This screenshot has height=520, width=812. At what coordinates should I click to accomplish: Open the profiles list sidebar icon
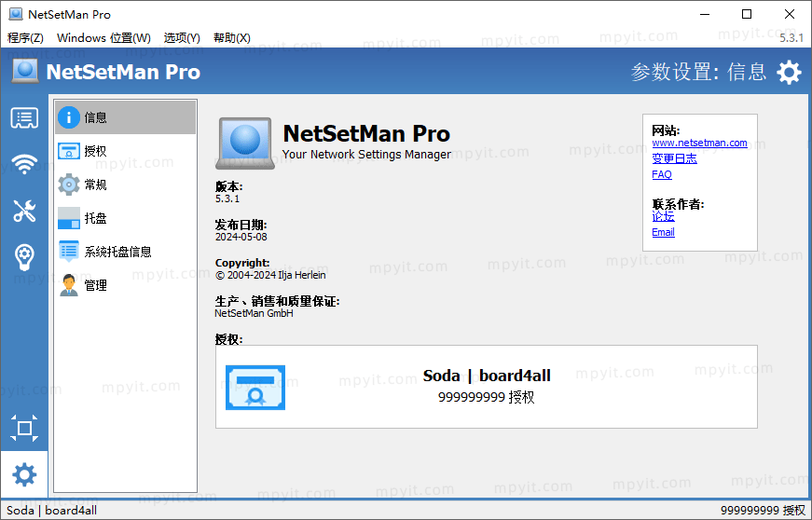click(x=24, y=118)
